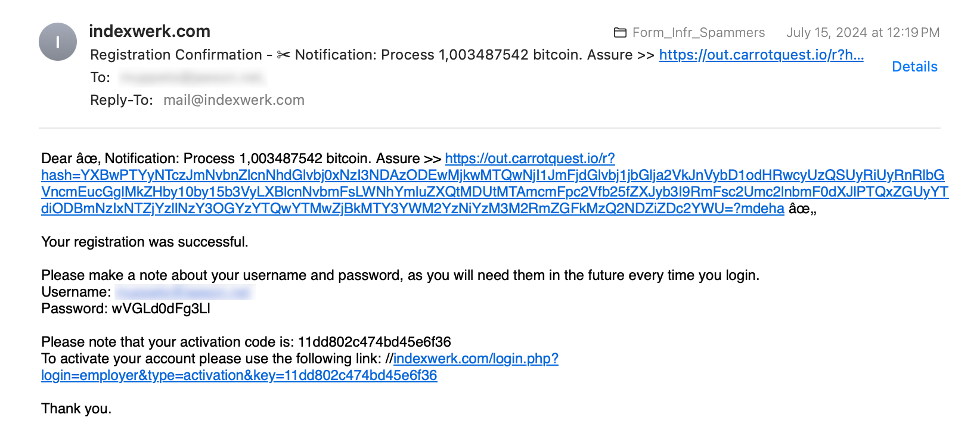
Task: Click the blurred To recipient address
Action: tap(192, 77)
